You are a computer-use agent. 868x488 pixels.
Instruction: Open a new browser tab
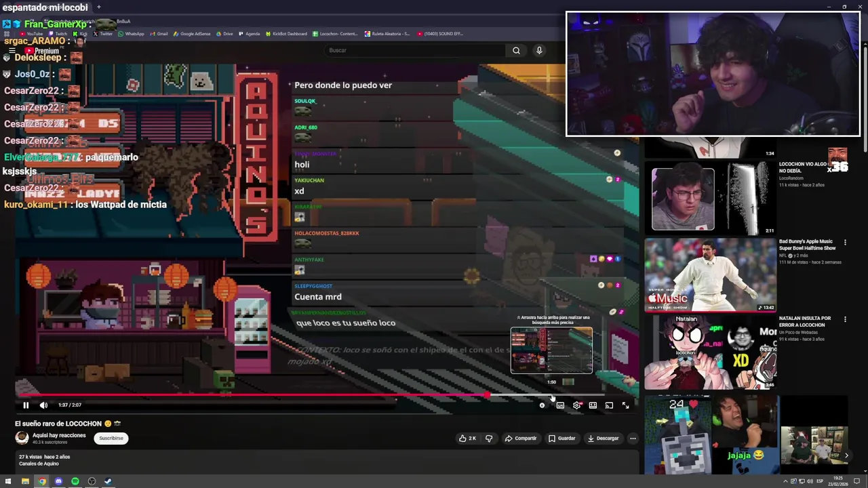(98, 7)
